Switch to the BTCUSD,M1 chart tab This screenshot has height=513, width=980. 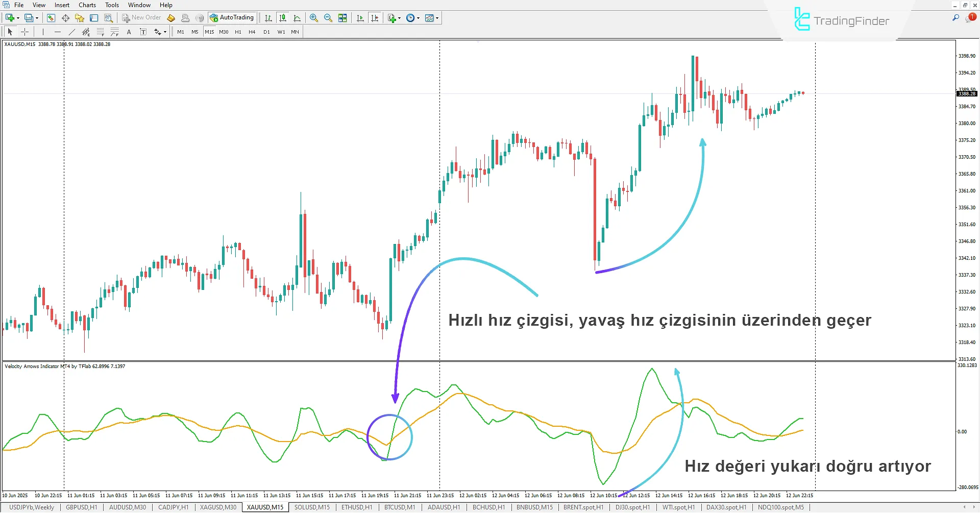click(400, 507)
